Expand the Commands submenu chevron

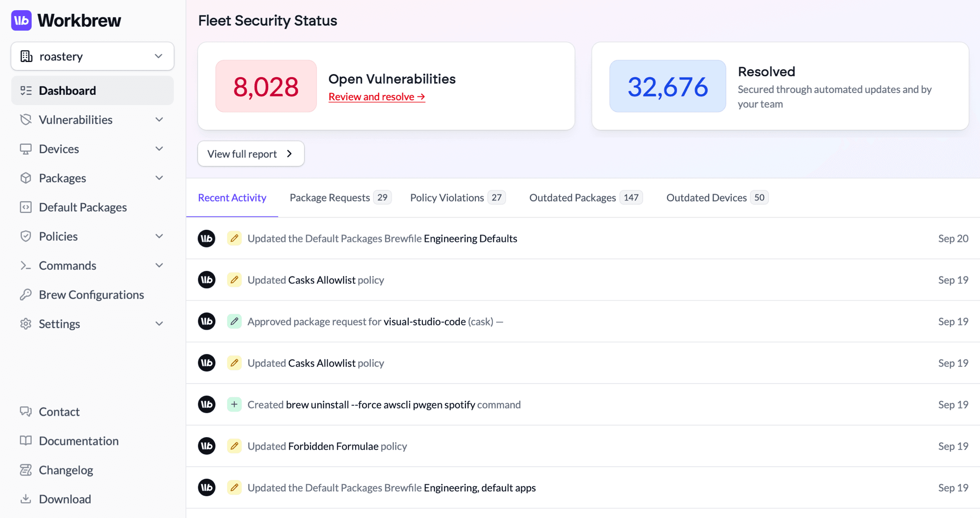pos(159,265)
